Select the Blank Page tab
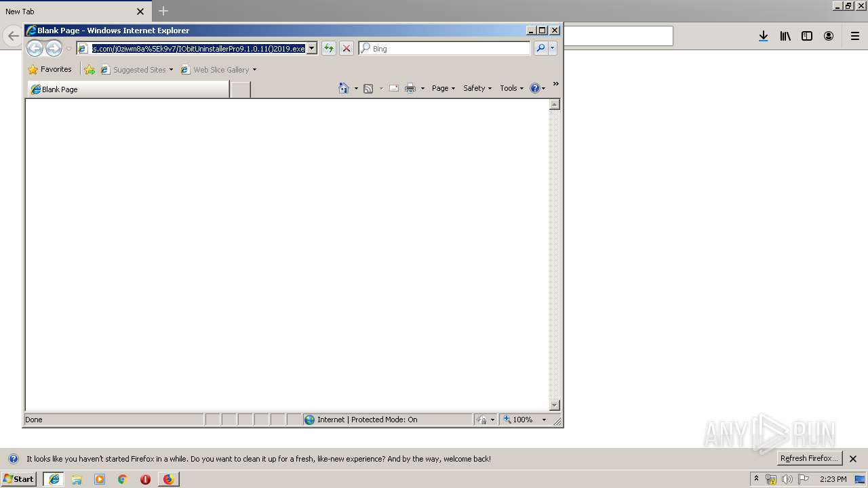This screenshot has width=868, height=488. coord(128,89)
